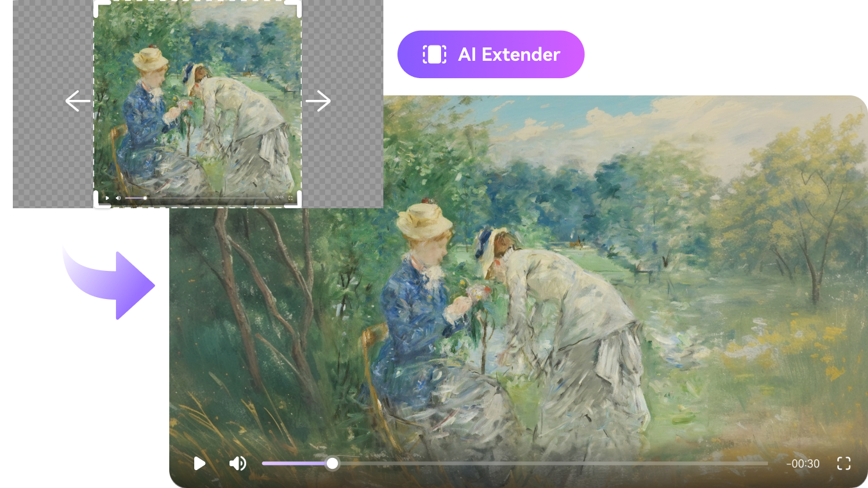Screen dimensions: 868x488
Task: Click the small preview's volume icon
Action: tap(118, 198)
